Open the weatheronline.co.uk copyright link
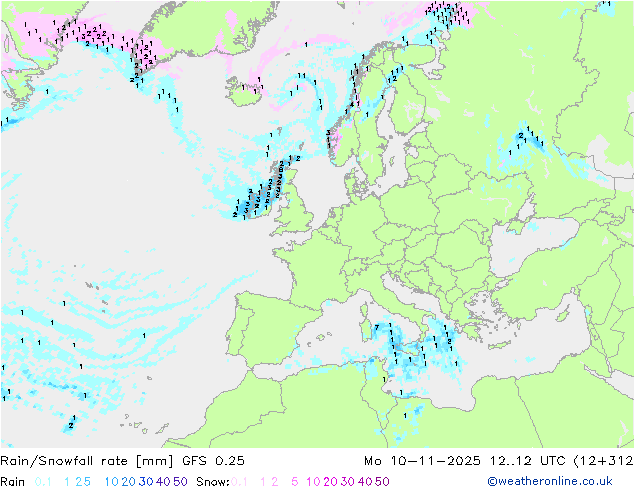This screenshot has height=490, width=634. point(550,481)
